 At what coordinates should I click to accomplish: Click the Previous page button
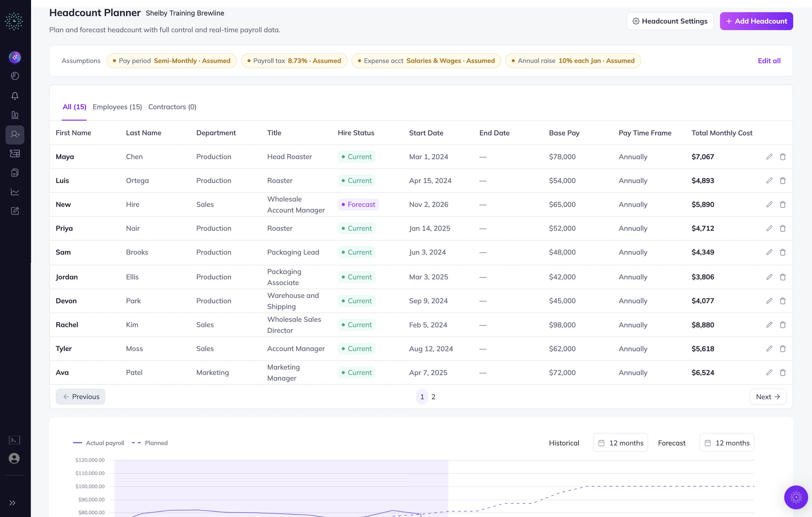point(81,397)
